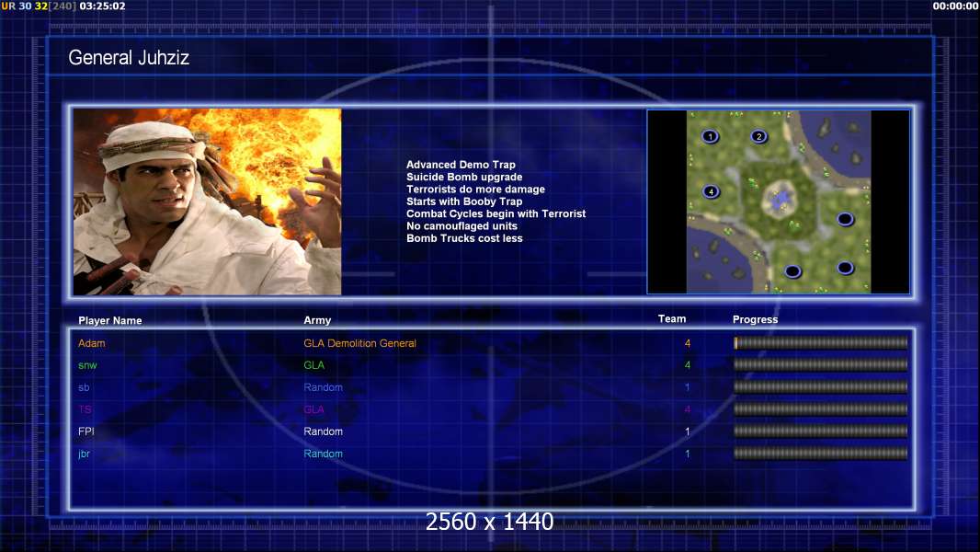Click 'Starts with Booby Trap' text

click(x=464, y=201)
